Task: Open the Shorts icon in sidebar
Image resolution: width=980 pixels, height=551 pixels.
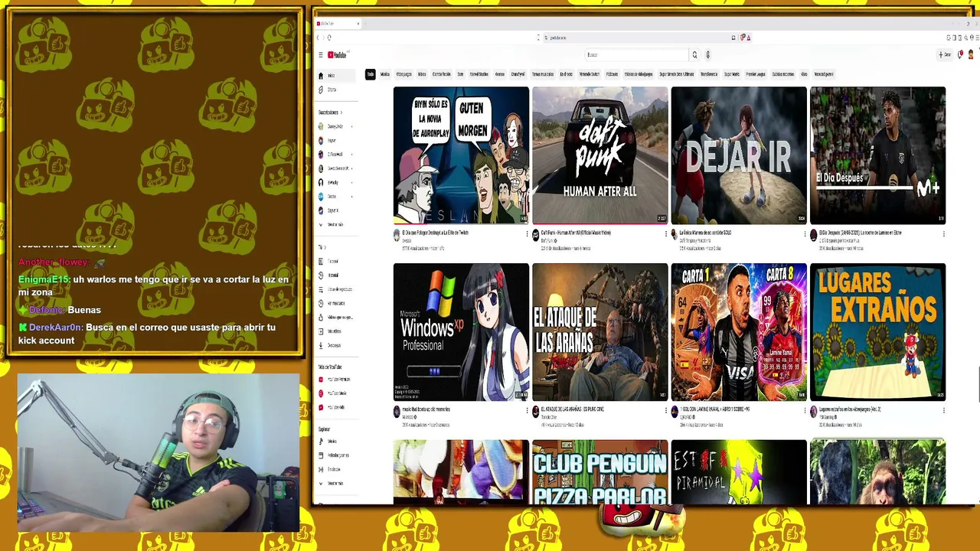Action: tap(322, 90)
